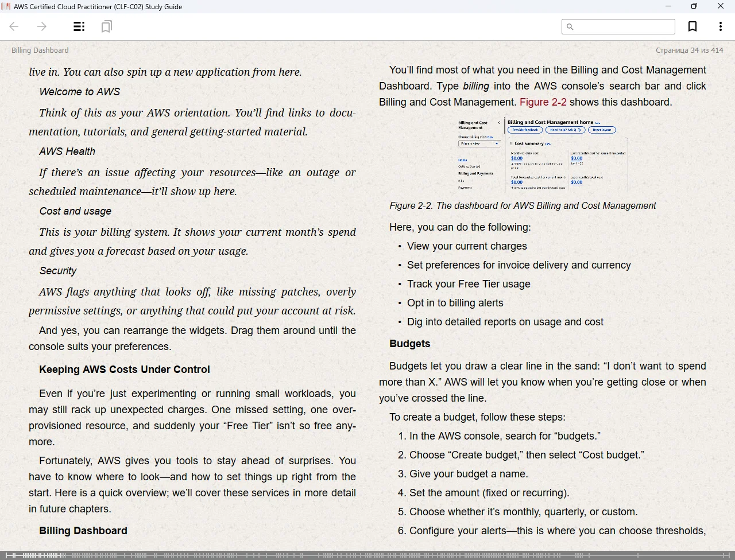Open the Billing dashboard figure image

pyautogui.click(x=542, y=155)
